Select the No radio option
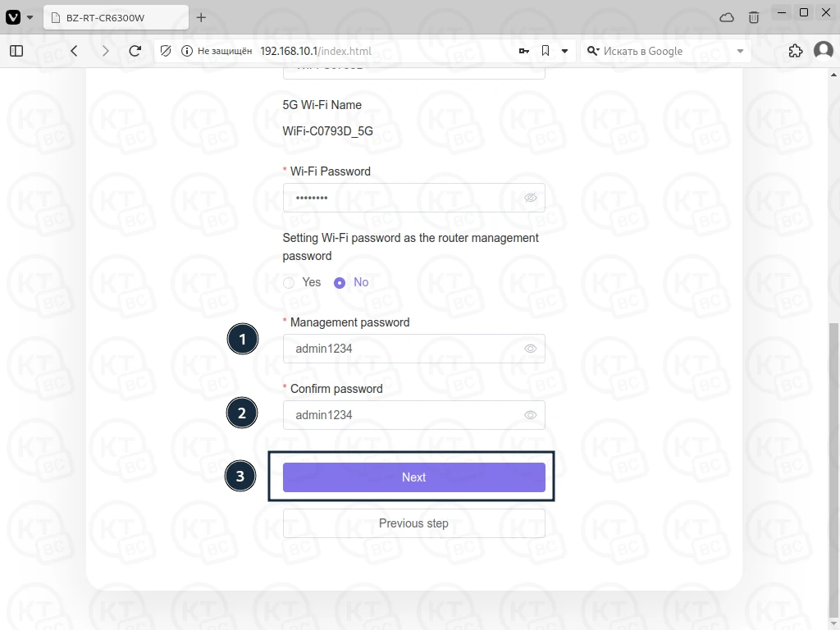 (340, 283)
